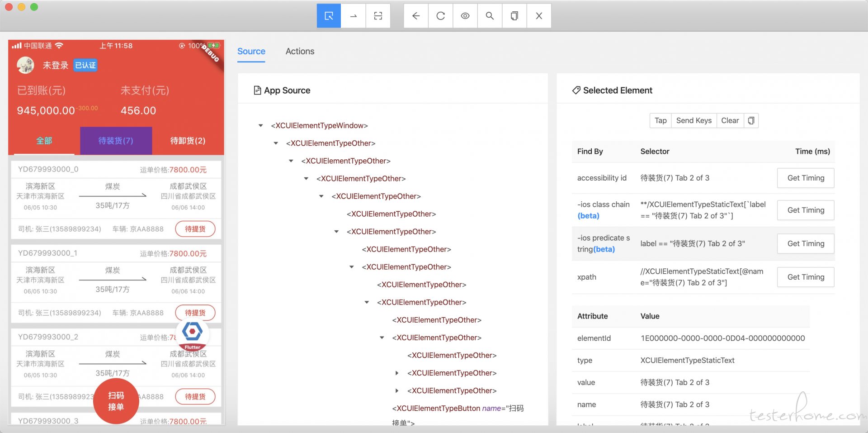
Task: Tap the 已认证 badge
Action: (85, 65)
